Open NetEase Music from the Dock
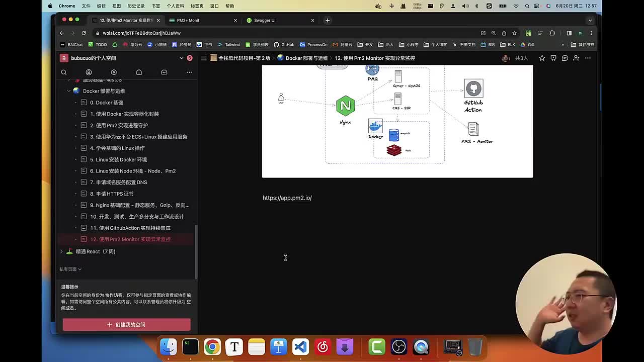This screenshot has width=644, height=362. [x=323, y=347]
